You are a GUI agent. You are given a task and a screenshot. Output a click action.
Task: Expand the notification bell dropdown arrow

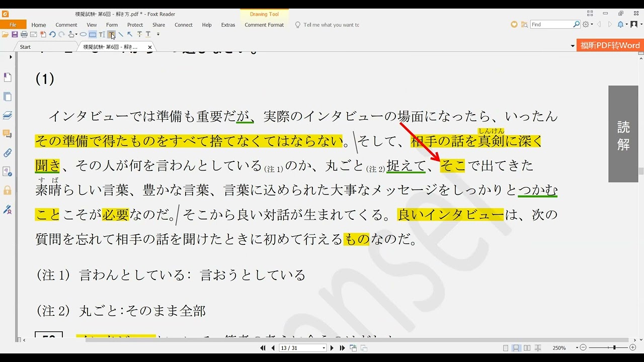(x=626, y=24)
